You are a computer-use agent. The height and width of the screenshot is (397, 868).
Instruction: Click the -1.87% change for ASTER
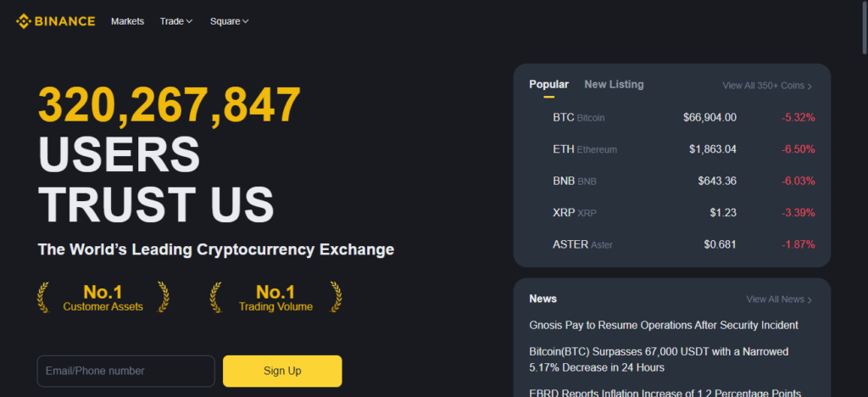click(798, 244)
